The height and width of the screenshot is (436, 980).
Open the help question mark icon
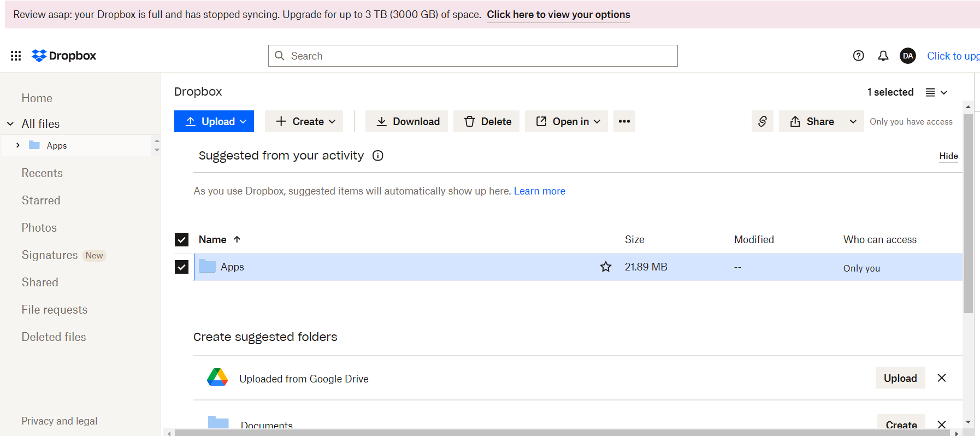coord(858,56)
